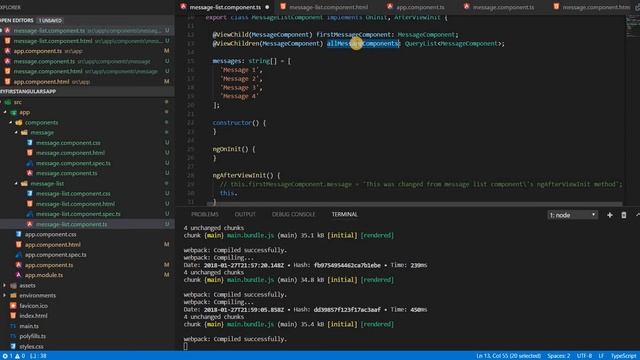This screenshot has width=640, height=360.
Task: Open app.component.css in explorer tree
Action: [x=51, y=234]
